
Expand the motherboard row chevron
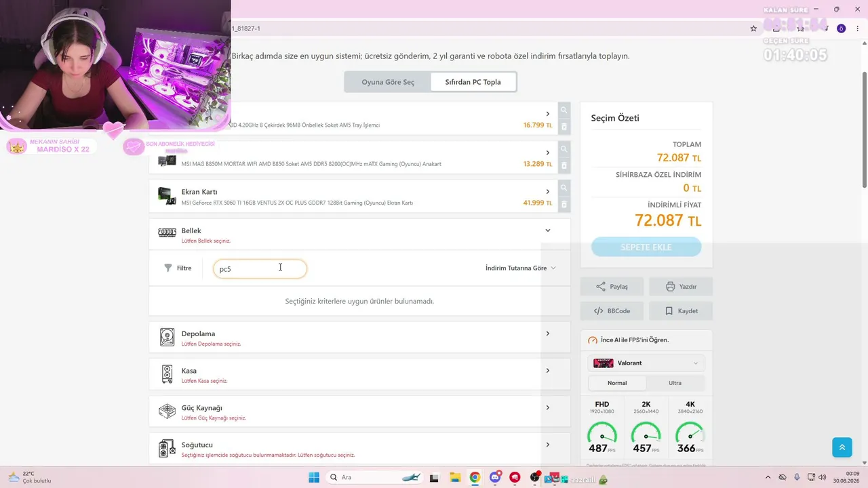pyautogui.click(x=548, y=152)
